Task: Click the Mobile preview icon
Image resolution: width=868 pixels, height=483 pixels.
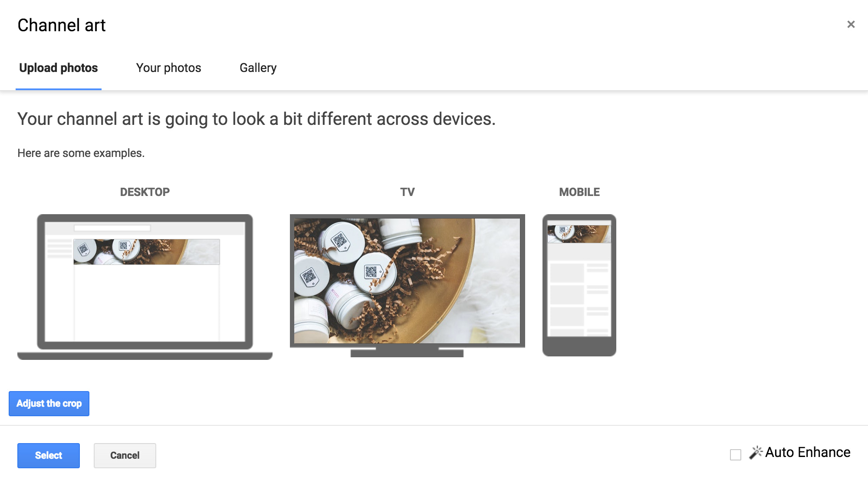Action: (580, 280)
